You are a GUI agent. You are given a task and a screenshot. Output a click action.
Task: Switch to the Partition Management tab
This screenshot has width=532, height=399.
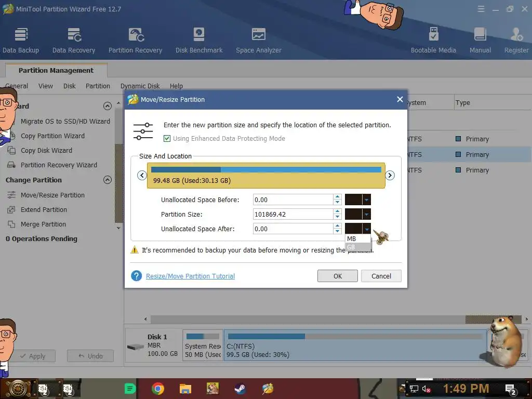coord(56,70)
